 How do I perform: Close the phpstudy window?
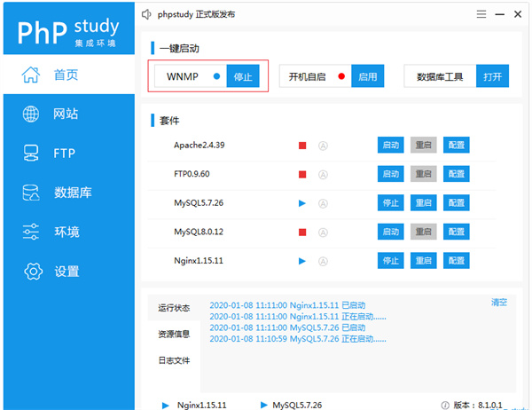pos(518,14)
